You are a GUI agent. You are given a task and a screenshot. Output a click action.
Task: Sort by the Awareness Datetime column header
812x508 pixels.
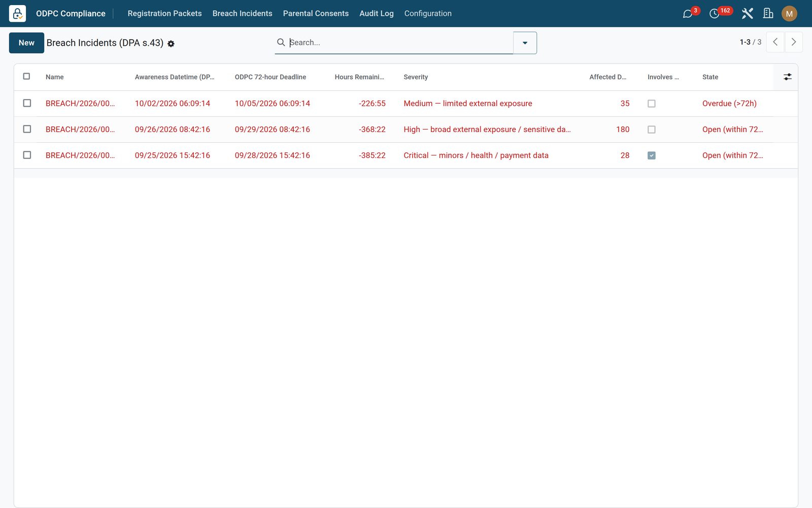coord(175,77)
